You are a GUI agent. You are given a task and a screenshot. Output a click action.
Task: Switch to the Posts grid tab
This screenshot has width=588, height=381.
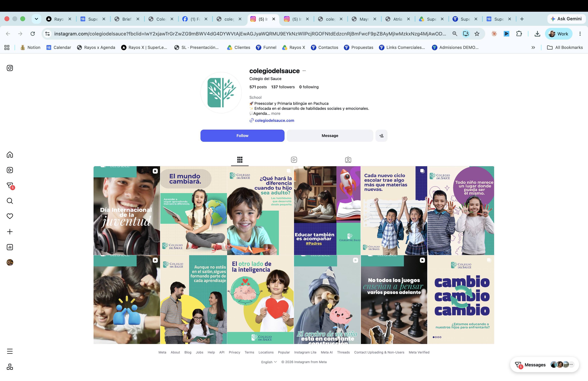pos(240,160)
